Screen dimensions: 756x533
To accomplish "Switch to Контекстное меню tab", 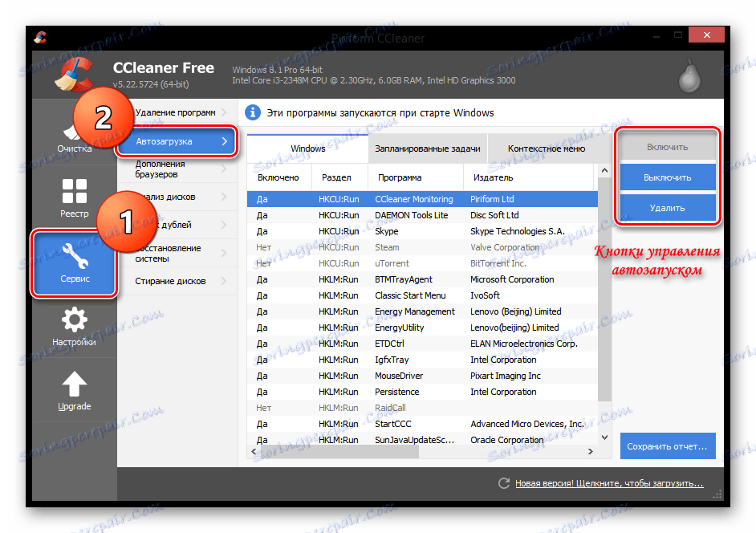I will tap(547, 149).
